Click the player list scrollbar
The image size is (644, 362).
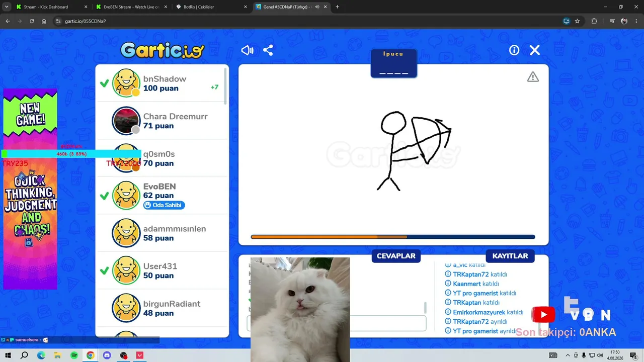225,86
